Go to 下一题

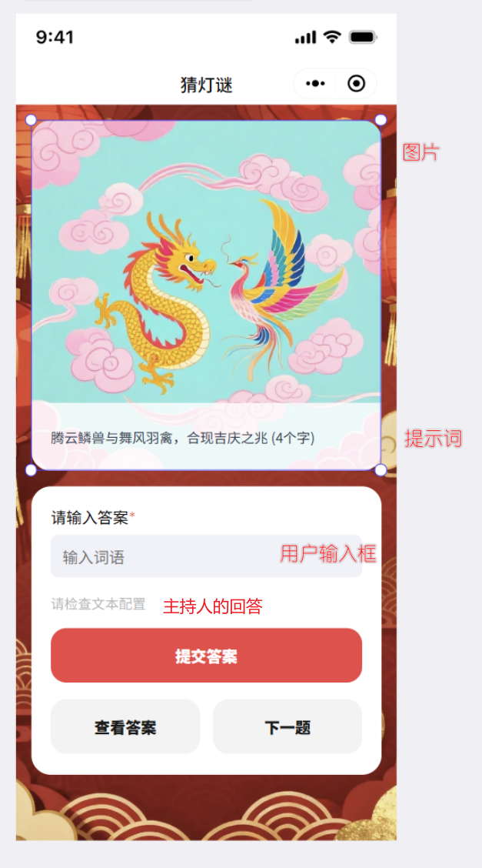pyautogui.click(x=288, y=727)
